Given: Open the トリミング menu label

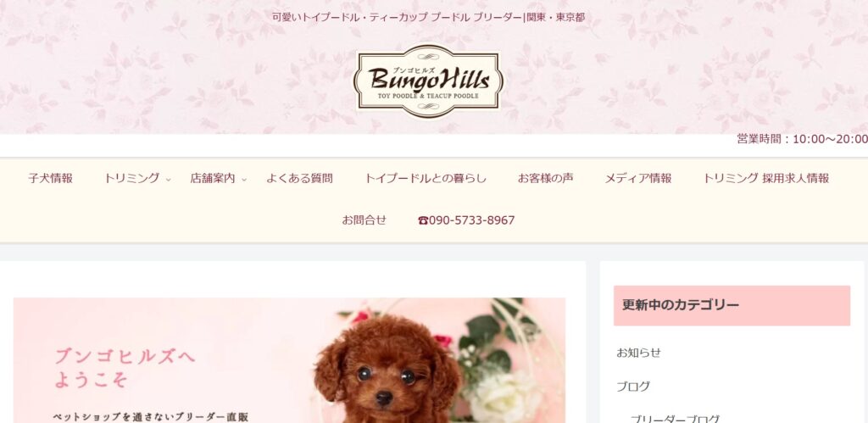Looking at the screenshot, I should (x=131, y=178).
